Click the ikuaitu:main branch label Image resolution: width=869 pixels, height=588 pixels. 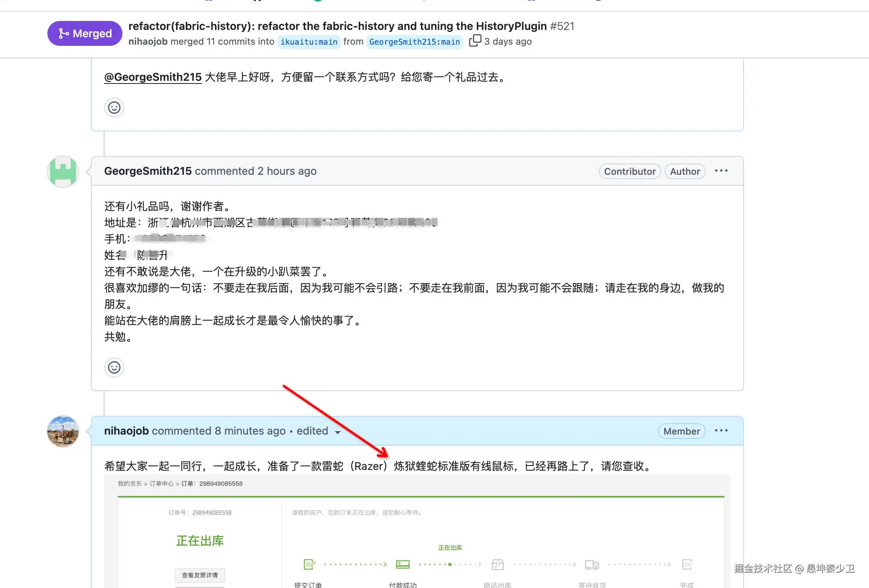(x=309, y=42)
